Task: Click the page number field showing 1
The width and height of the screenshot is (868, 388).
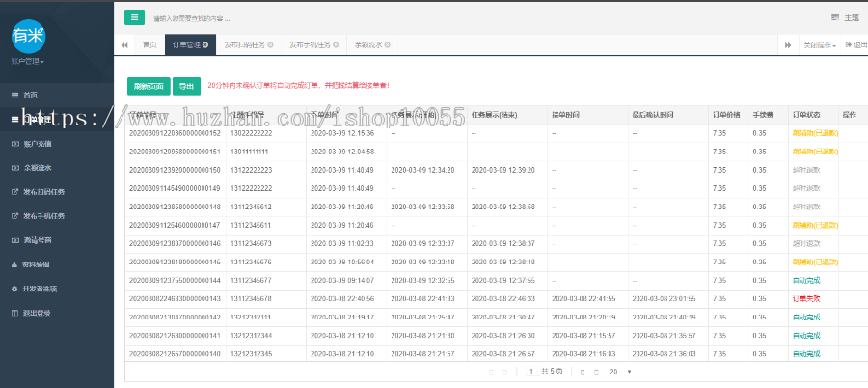Action: [531, 372]
